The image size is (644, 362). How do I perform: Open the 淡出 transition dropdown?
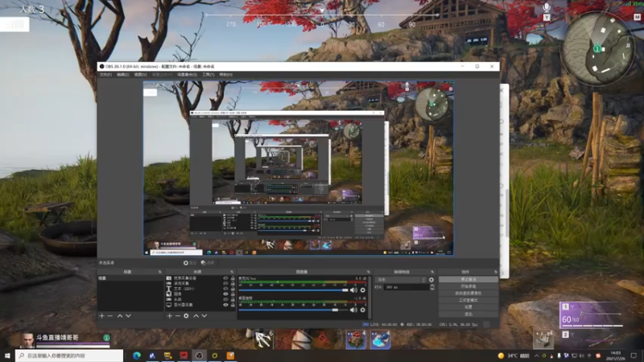coord(401,280)
